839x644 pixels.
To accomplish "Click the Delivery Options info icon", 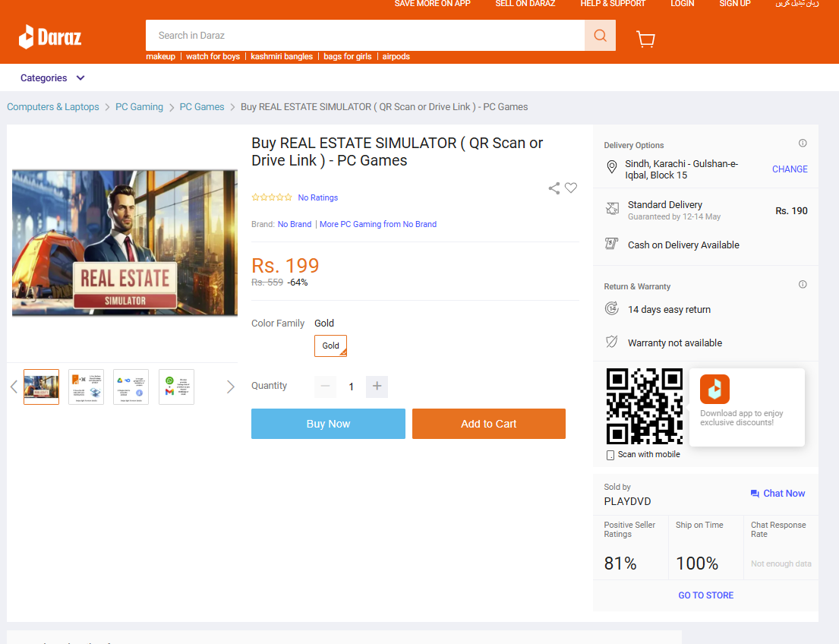I will (x=803, y=143).
